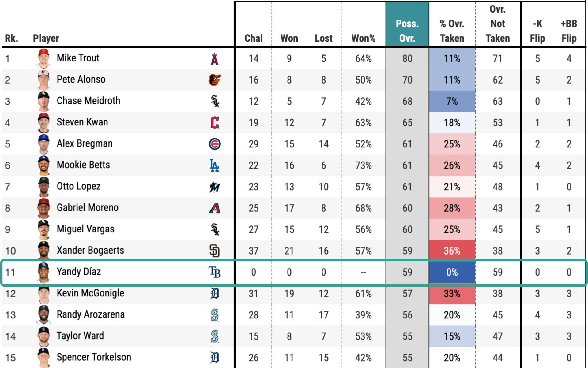Click the Cubs logo beside Alex Bregman
588x368 pixels.
(215, 144)
